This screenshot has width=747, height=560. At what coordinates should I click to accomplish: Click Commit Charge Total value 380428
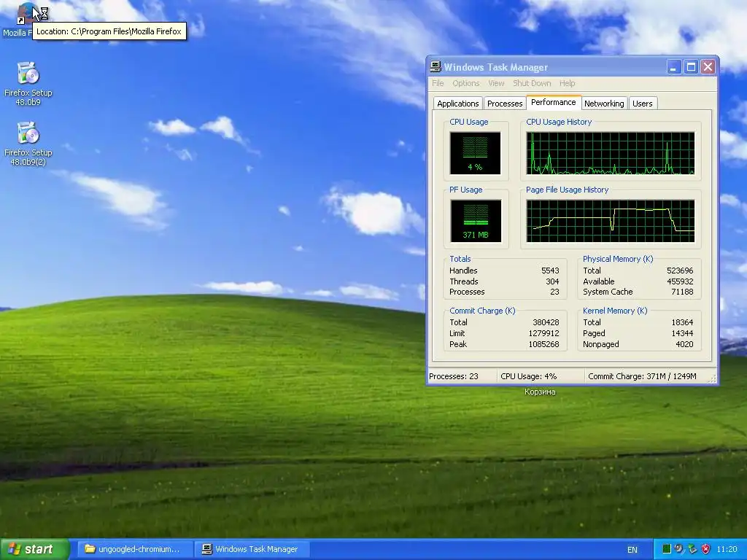pos(546,322)
